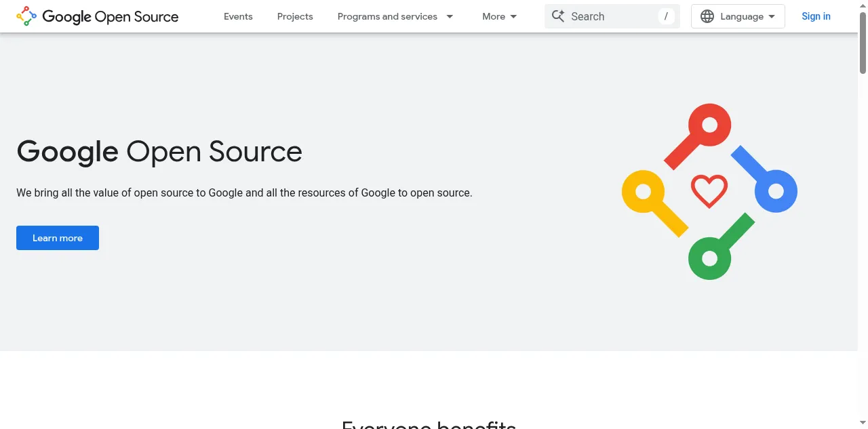
Task: Click the Google Open Source logo icon
Action: [x=26, y=16]
